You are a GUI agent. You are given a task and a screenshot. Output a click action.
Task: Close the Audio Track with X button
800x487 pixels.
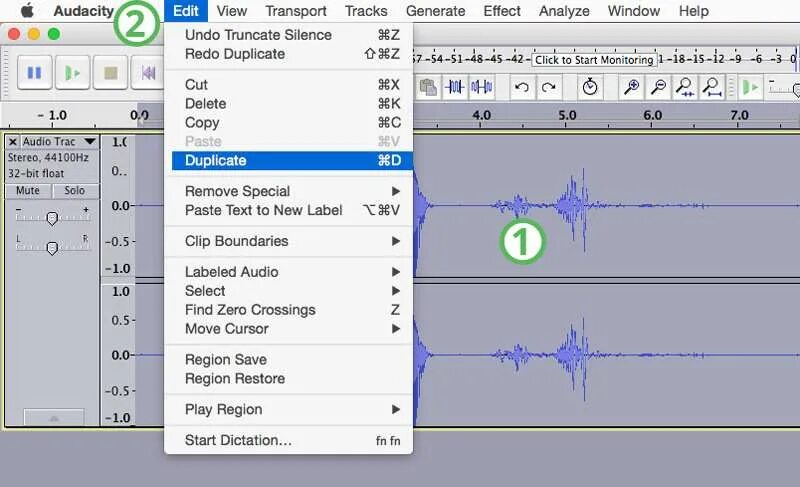click(x=13, y=142)
